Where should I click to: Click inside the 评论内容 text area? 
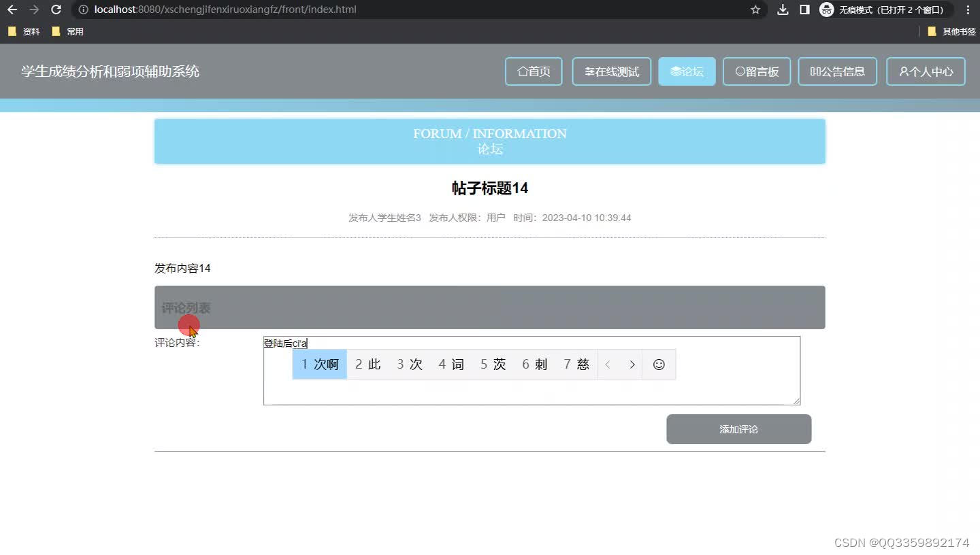coord(532,371)
